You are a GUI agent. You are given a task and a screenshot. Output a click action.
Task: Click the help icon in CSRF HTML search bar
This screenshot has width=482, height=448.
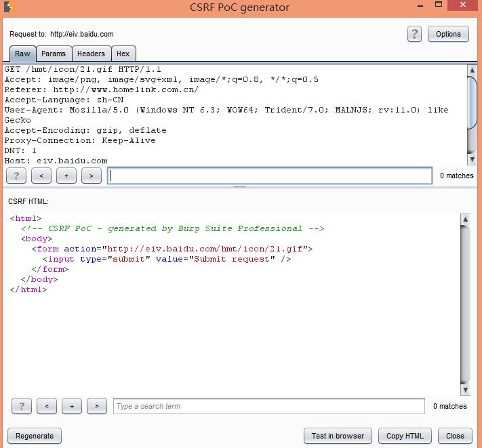[x=22, y=406]
